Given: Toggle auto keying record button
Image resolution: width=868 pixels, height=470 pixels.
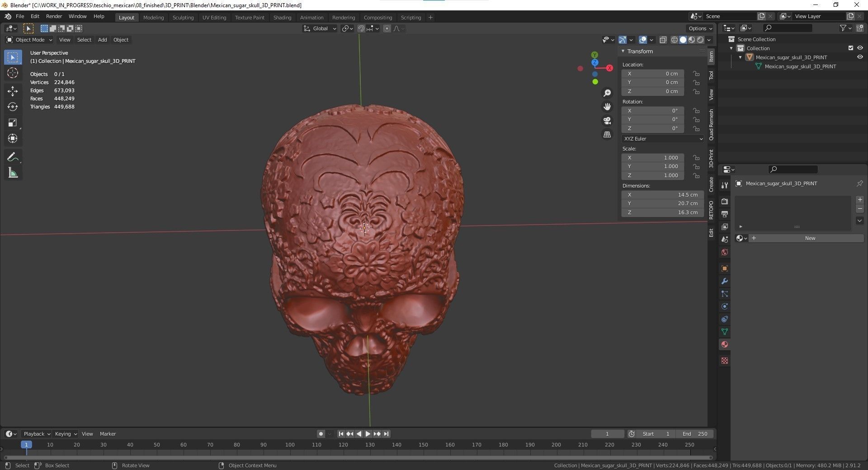Looking at the screenshot, I should pos(321,434).
